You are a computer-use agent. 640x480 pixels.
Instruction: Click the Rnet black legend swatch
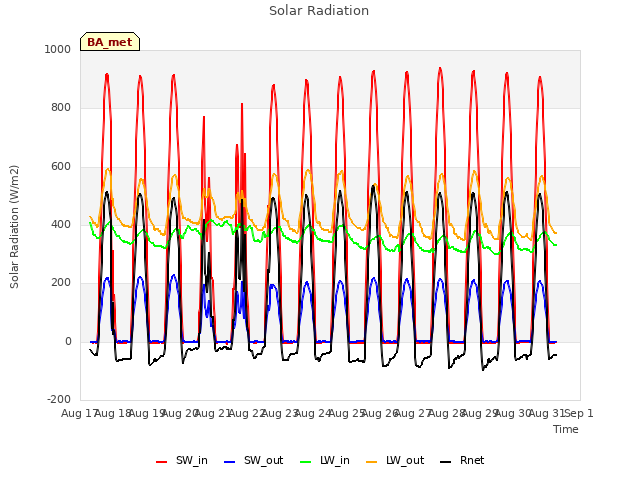tap(445, 461)
